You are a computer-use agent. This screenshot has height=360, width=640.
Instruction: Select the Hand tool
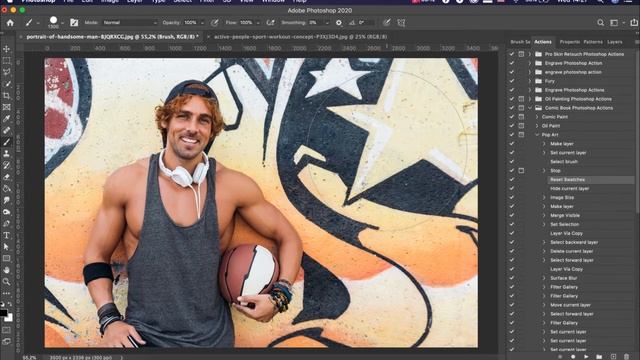pos(7,270)
